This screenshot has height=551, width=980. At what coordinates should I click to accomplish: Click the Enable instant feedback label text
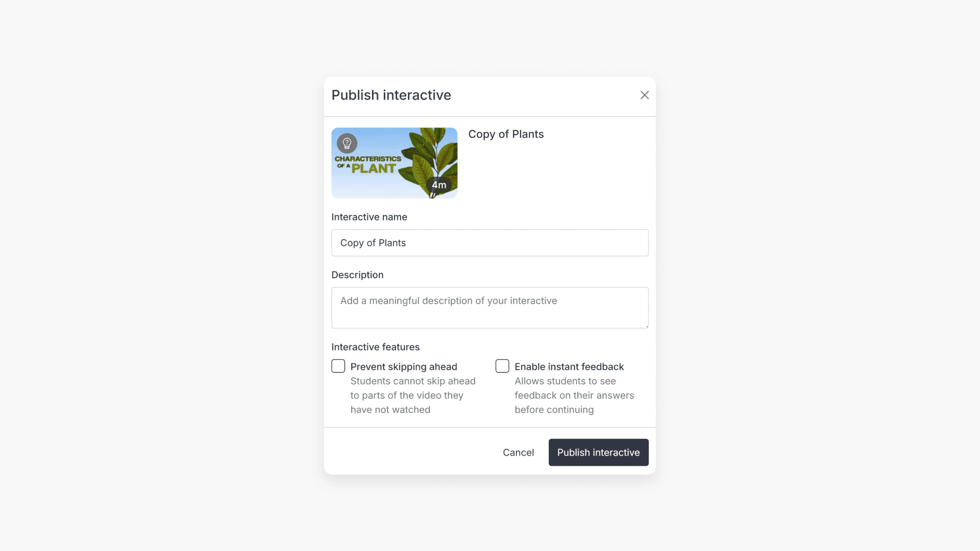[x=569, y=366]
